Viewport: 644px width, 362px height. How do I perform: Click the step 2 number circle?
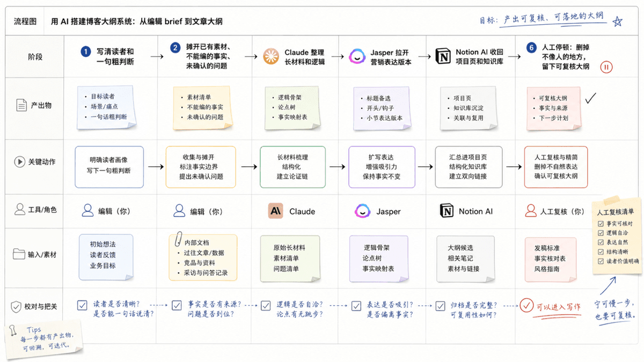click(175, 48)
